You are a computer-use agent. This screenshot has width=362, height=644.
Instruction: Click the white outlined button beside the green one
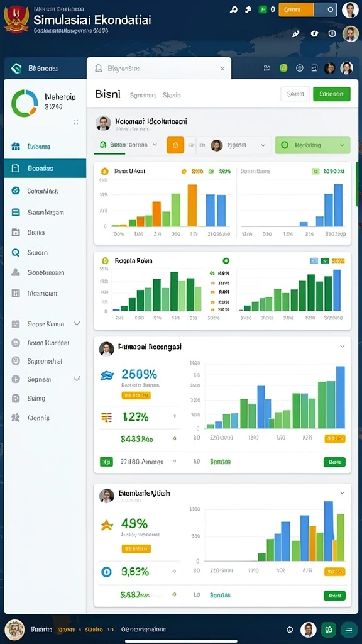coord(295,94)
